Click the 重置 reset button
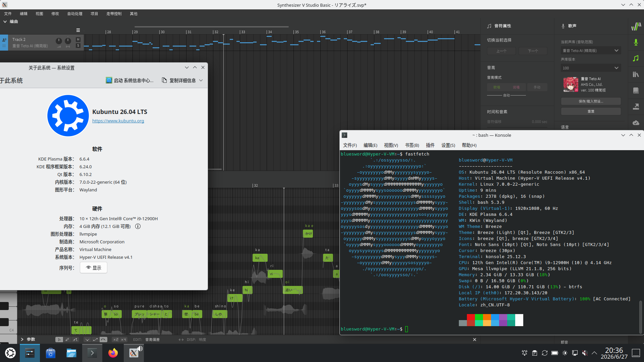 coord(591,111)
